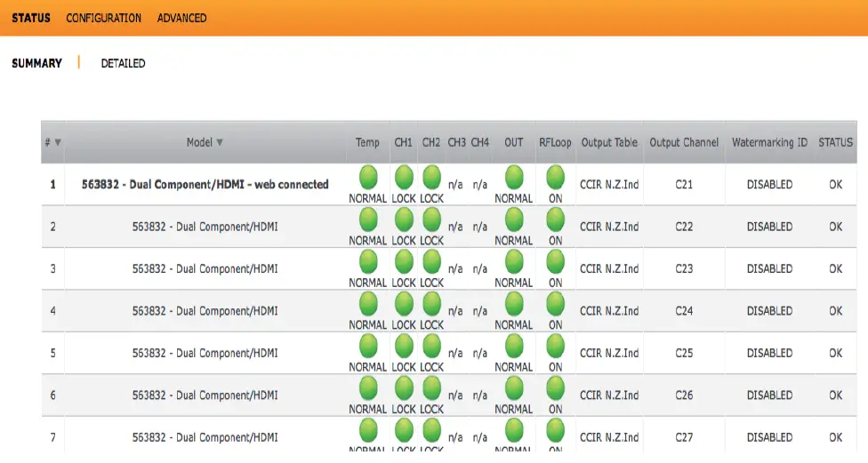Click the CH1 LOCK indicator in row 4
Screen dimensions: 868x463
click(x=404, y=304)
